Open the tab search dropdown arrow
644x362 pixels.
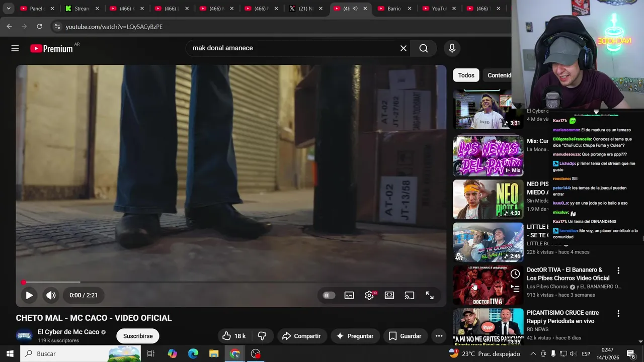coord(9,9)
